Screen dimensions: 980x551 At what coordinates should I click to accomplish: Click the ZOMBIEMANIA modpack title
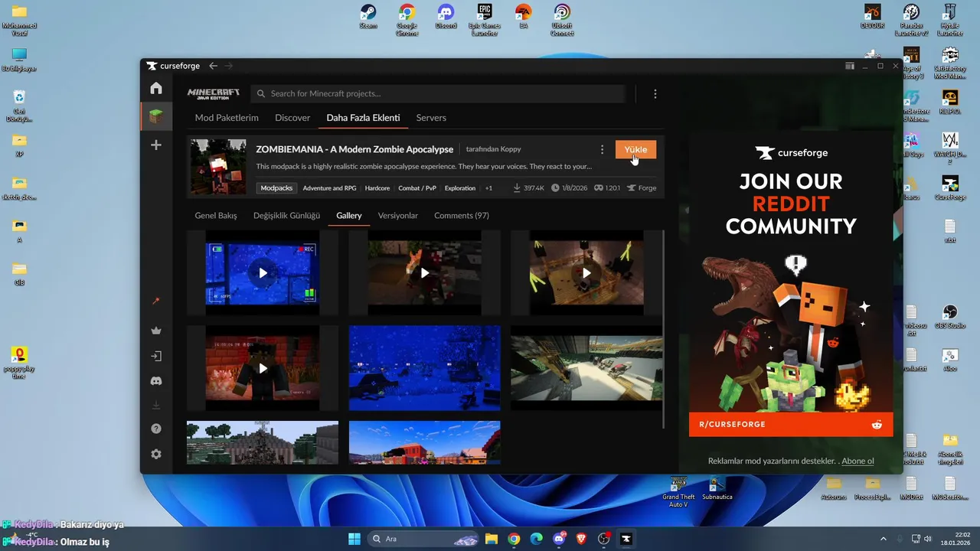pyautogui.click(x=354, y=149)
